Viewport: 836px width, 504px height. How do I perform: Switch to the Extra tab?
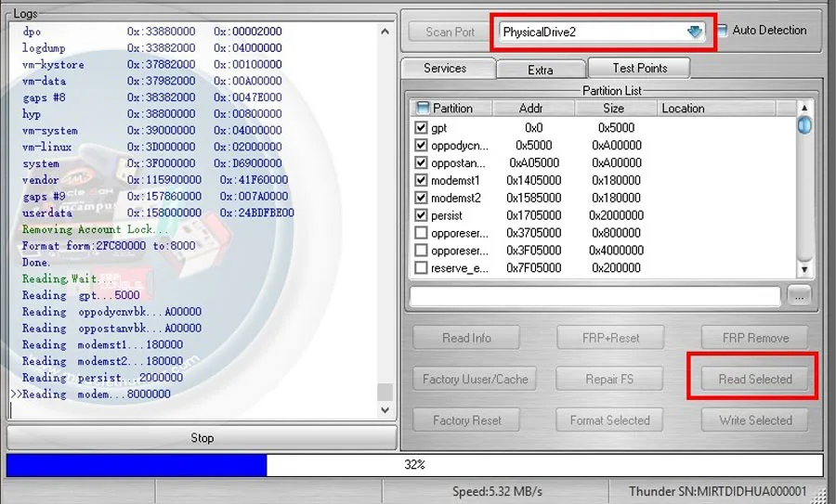540,70
